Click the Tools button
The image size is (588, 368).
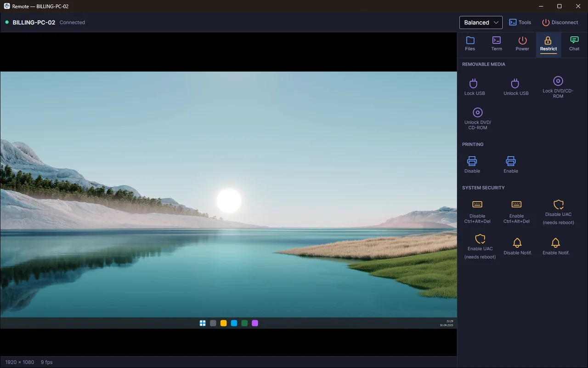point(520,23)
